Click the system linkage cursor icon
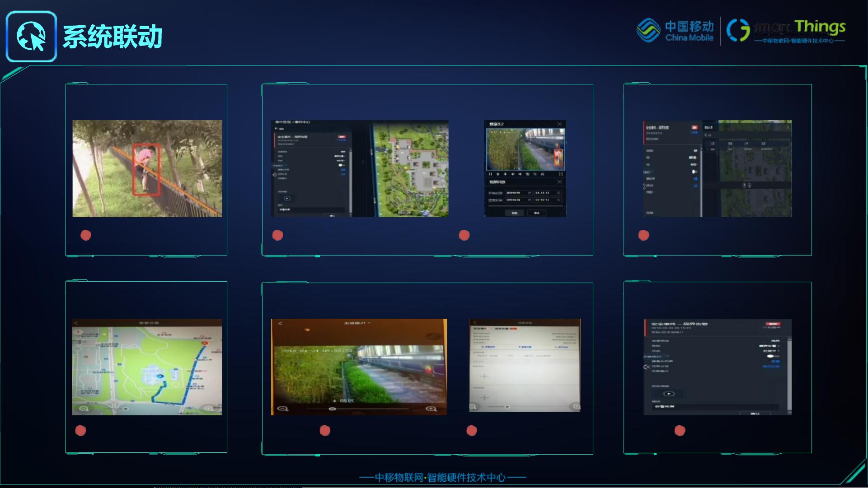Image resolution: width=868 pixels, height=488 pixels. click(x=31, y=37)
